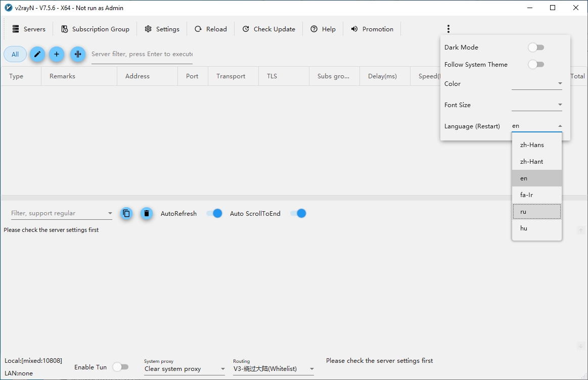Choose hu language option
Screen dimensions: 588x380
tap(537, 228)
